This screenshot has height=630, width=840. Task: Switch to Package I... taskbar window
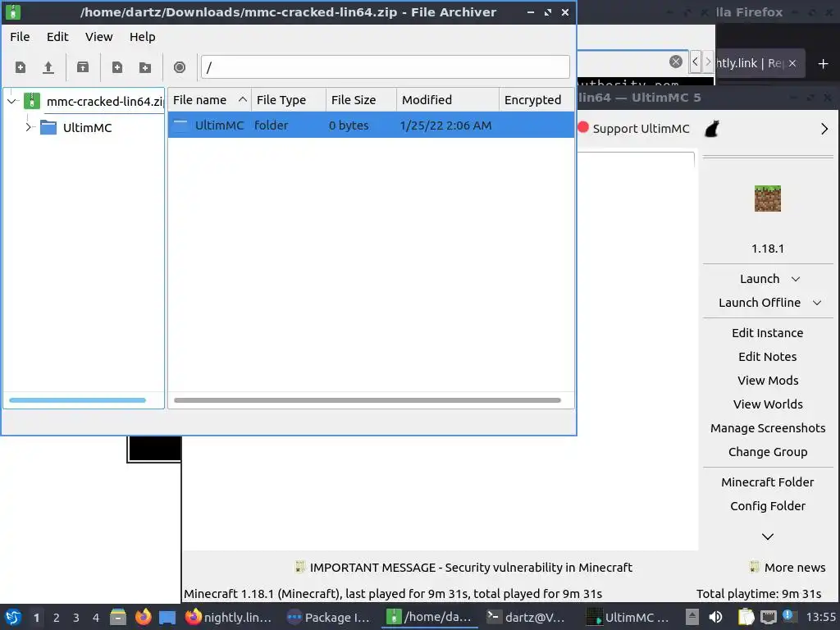point(328,618)
